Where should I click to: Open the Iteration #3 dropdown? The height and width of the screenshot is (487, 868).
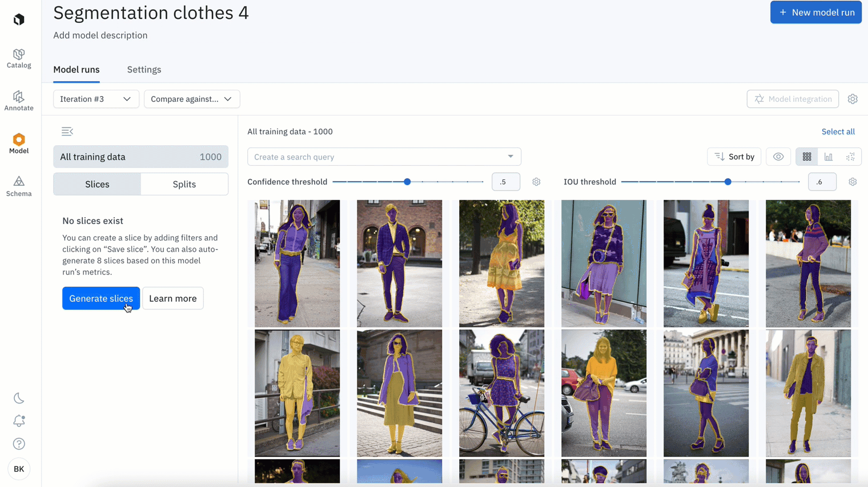tap(96, 99)
